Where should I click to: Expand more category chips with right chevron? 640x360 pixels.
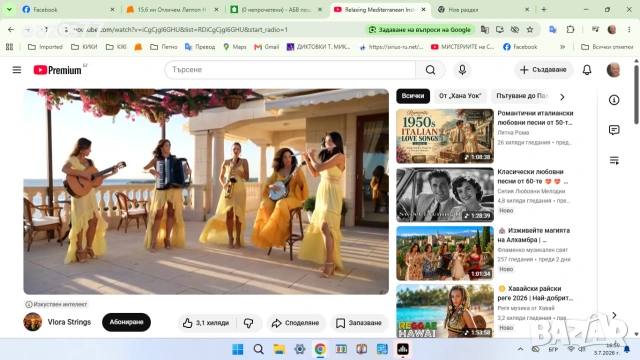click(562, 97)
